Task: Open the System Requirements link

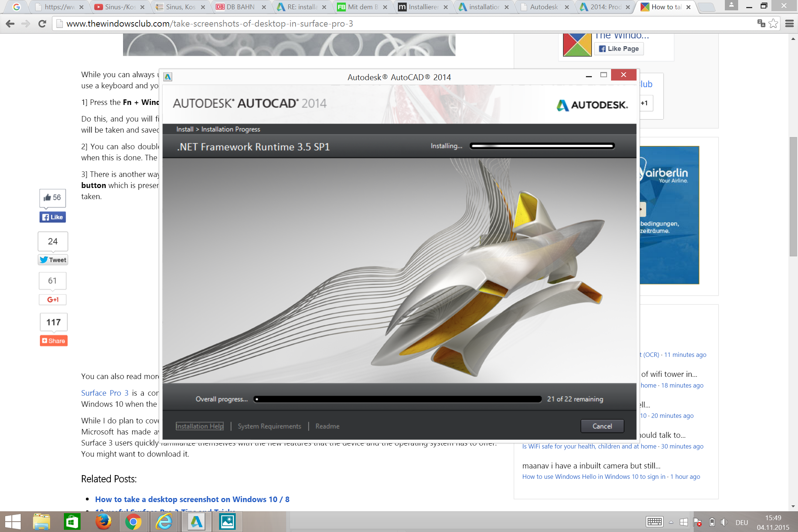Action: point(269,426)
